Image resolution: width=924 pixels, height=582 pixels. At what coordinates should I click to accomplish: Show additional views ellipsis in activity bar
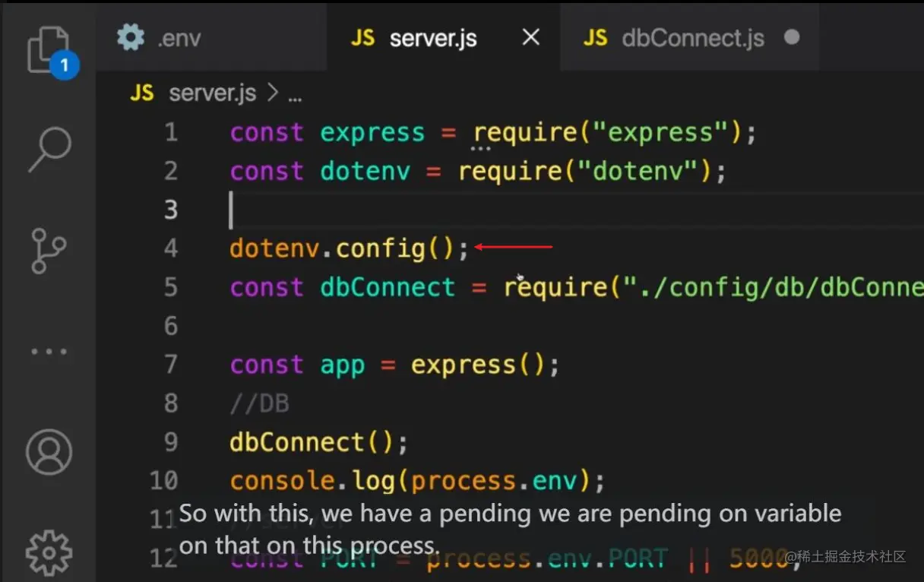pyautogui.click(x=49, y=352)
